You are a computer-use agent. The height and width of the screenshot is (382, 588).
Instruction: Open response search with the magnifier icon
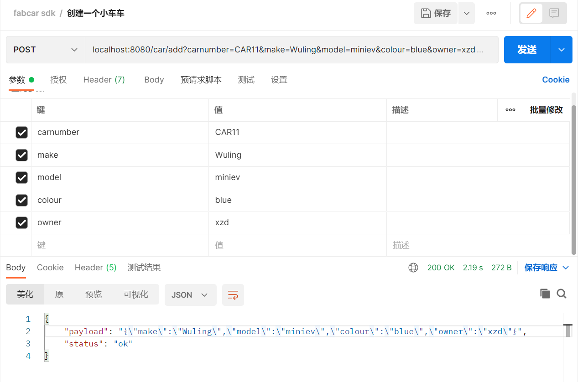562,294
